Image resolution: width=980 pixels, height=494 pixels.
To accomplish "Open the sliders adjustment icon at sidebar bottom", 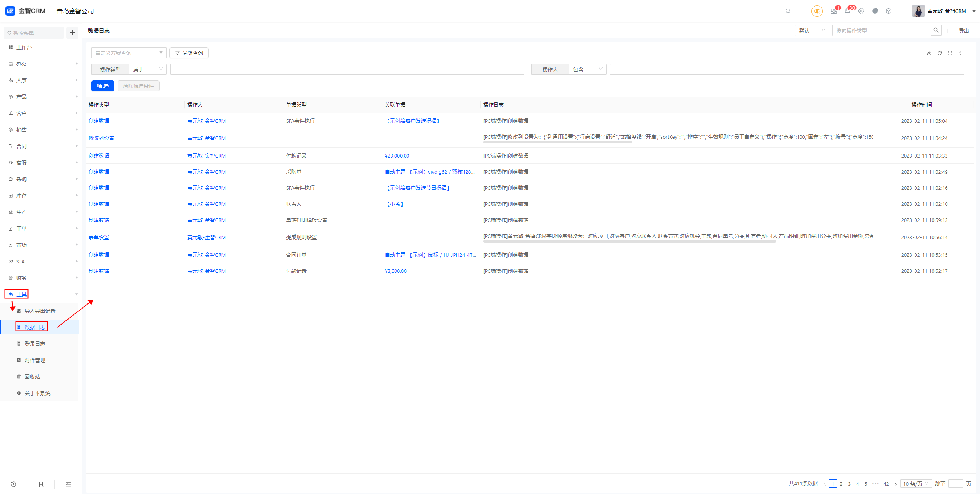I will 41,484.
